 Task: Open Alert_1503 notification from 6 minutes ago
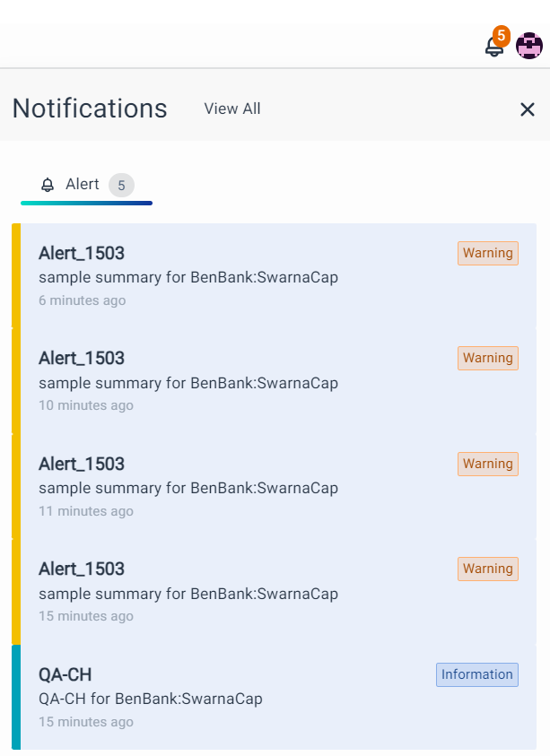82,253
